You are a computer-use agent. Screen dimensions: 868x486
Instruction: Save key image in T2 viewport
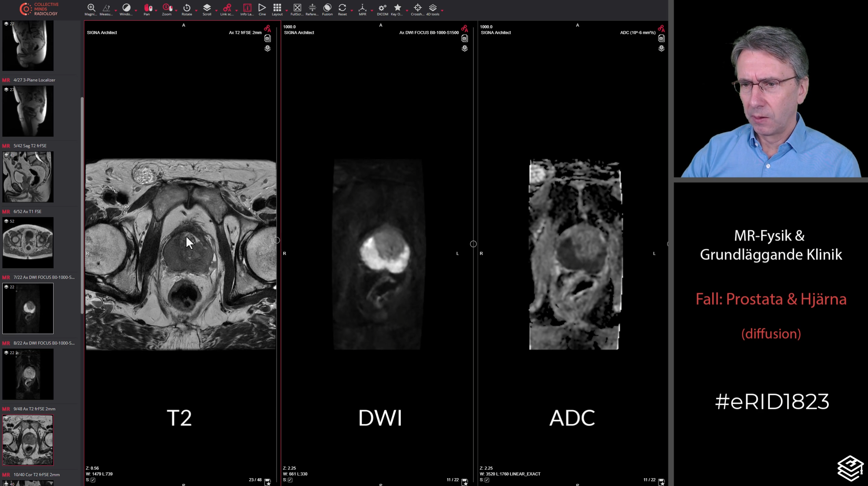click(268, 482)
